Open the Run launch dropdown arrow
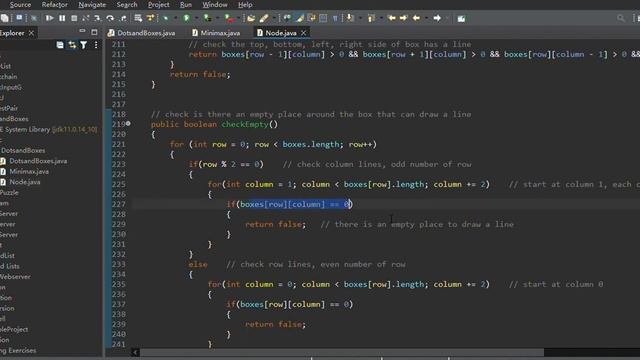Screen dimensions: 640x360 point(196,18)
